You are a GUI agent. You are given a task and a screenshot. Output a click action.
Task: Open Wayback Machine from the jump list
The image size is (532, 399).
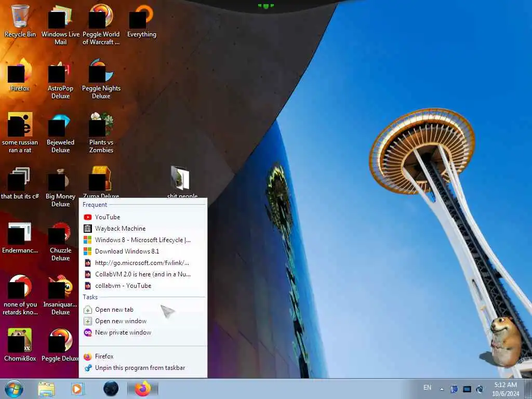pyautogui.click(x=143, y=229)
